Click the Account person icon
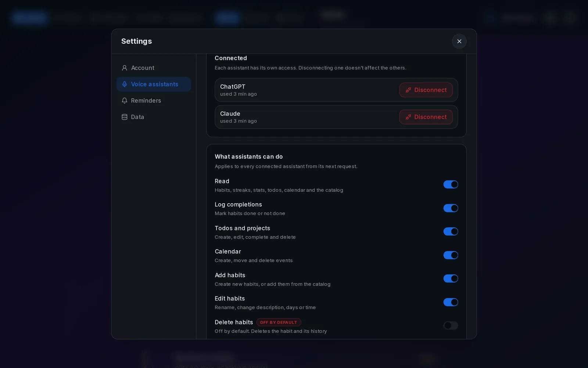The image size is (588, 368). [x=125, y=68]
